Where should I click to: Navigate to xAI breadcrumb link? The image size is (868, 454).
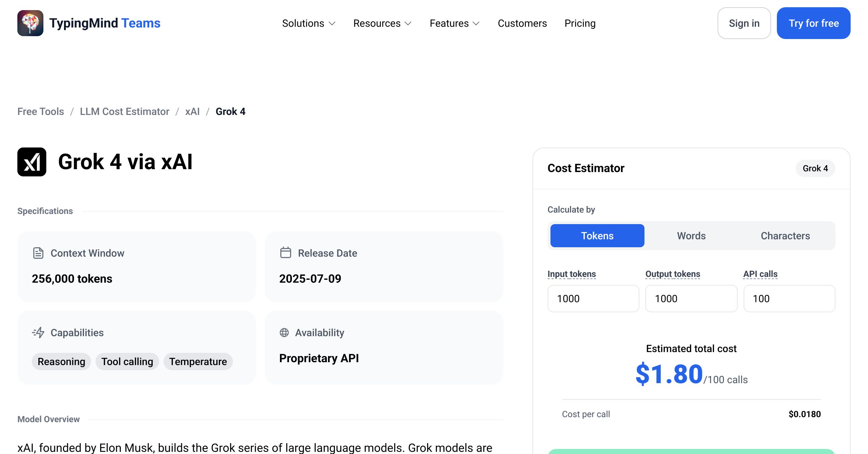pyautogui.click(x=192, y=112)
